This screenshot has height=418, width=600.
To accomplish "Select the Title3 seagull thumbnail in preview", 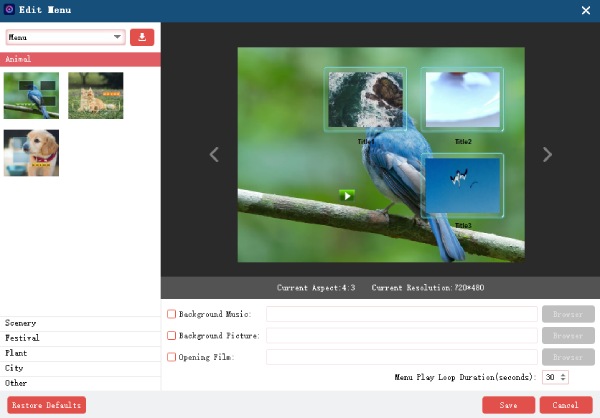I will (x=462, y=186).
